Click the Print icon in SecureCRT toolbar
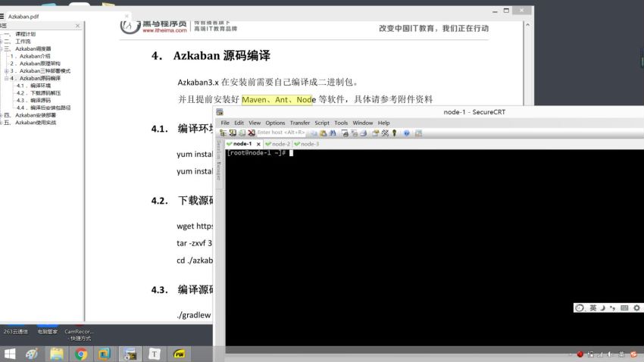The image size is (644, 362). (345, 133)
